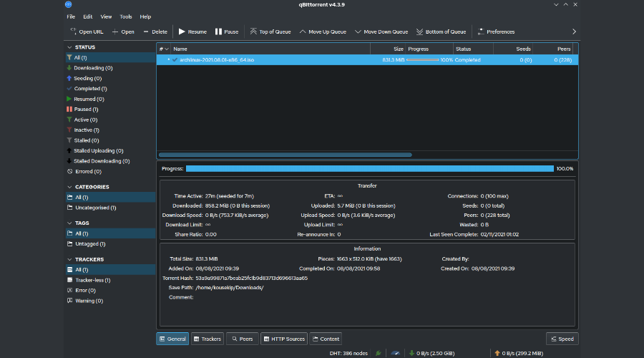Open the Help menu
This screenshot has height=358, width=644.
click(145, 17)
